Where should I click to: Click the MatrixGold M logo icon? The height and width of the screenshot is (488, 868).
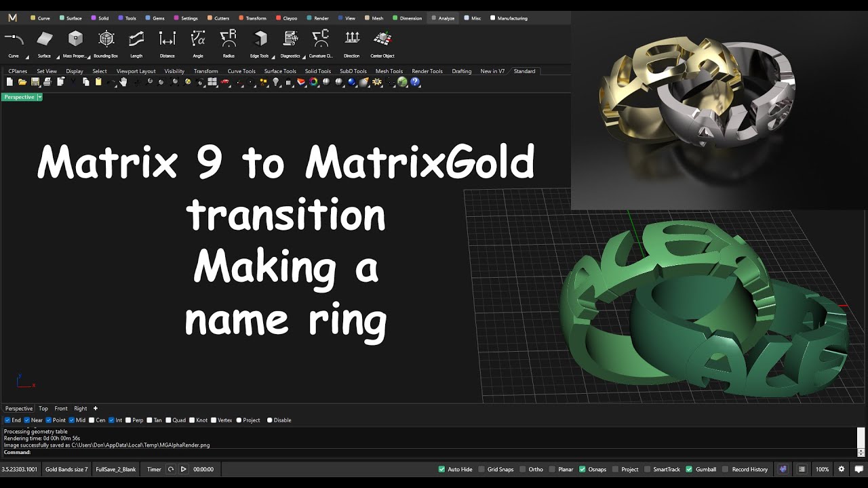pyautogui.click(x=12, y=18)
